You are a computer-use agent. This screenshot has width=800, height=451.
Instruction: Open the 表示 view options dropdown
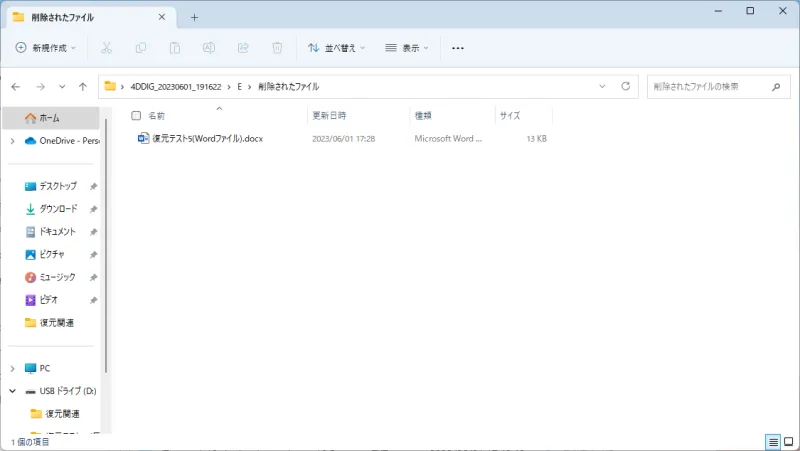407,48
